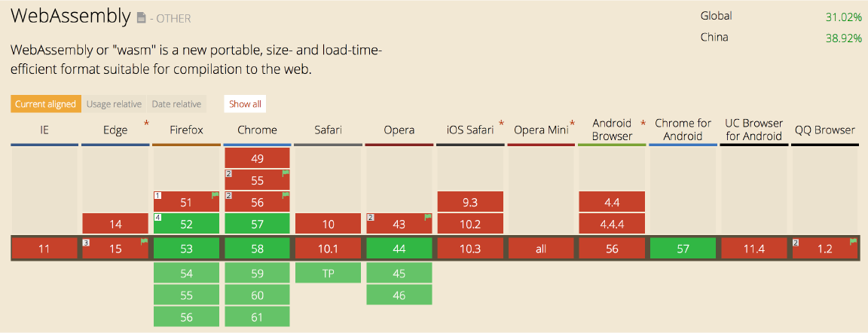Click the green flag on Edge 15

(144, 241)
